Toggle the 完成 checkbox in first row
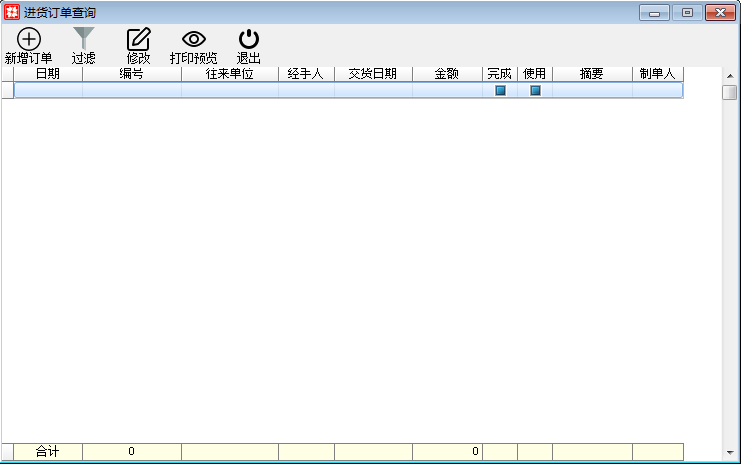Viewport: 741px width, 465px height. [x=500, y=90]
